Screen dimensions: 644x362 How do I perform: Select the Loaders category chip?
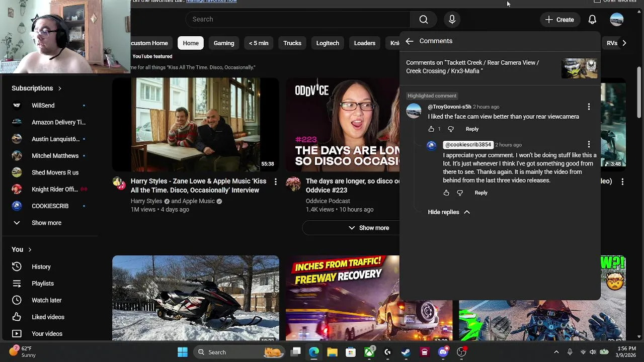pyautogui.click(x=365, y=43)
